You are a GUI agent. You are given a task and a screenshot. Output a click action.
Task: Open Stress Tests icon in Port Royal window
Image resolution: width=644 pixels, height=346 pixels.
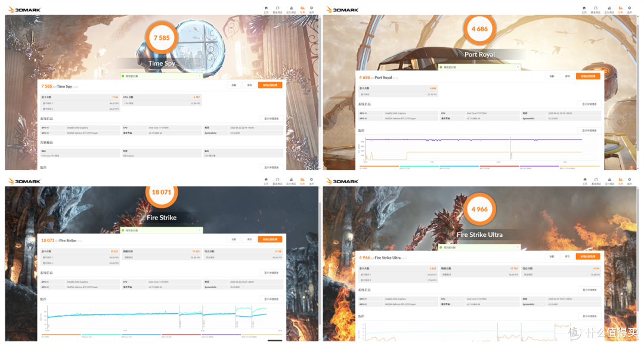click(609, 8)
